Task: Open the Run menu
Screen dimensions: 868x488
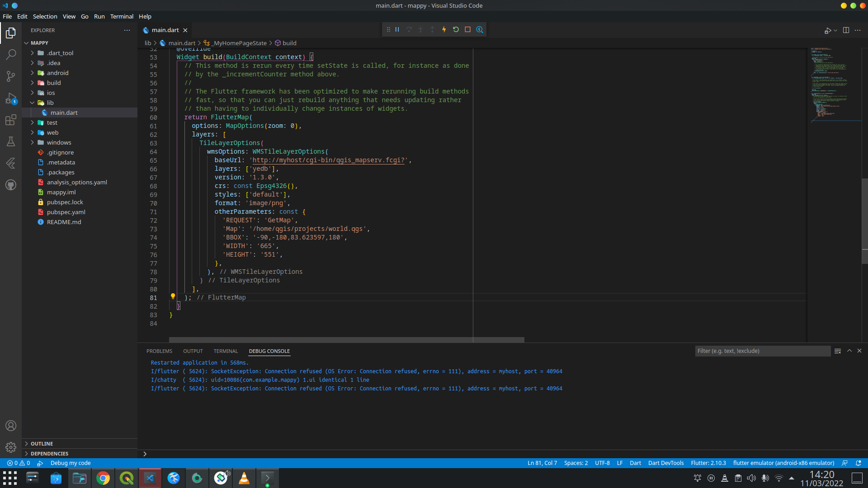Action: click(99, 16)
